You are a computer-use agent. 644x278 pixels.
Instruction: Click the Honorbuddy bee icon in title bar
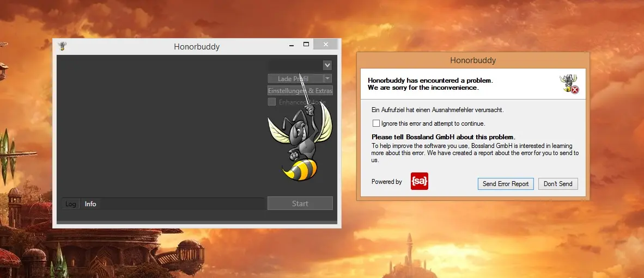pos(63,46)
